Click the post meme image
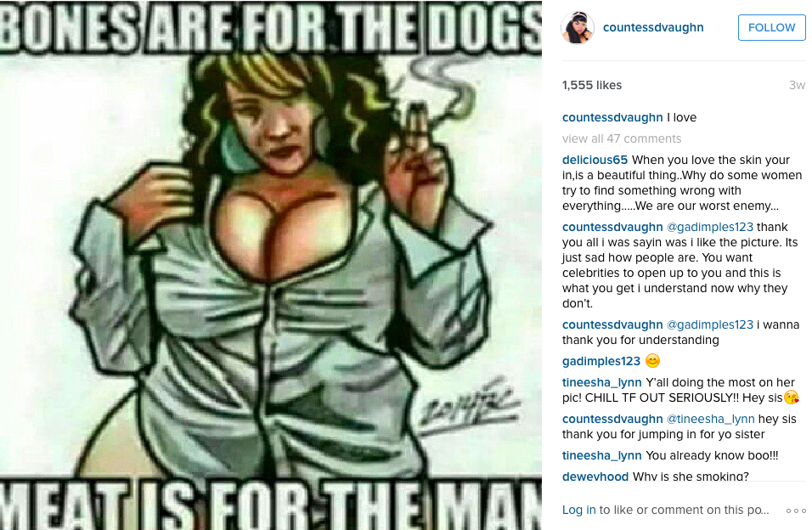The width and height of the screenshot is (812, 530). coord(271,265)
